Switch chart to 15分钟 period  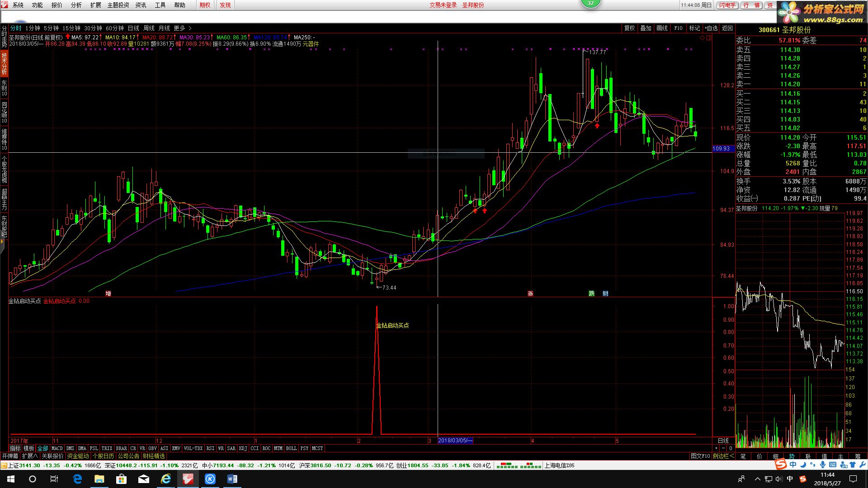coord(71,28)
